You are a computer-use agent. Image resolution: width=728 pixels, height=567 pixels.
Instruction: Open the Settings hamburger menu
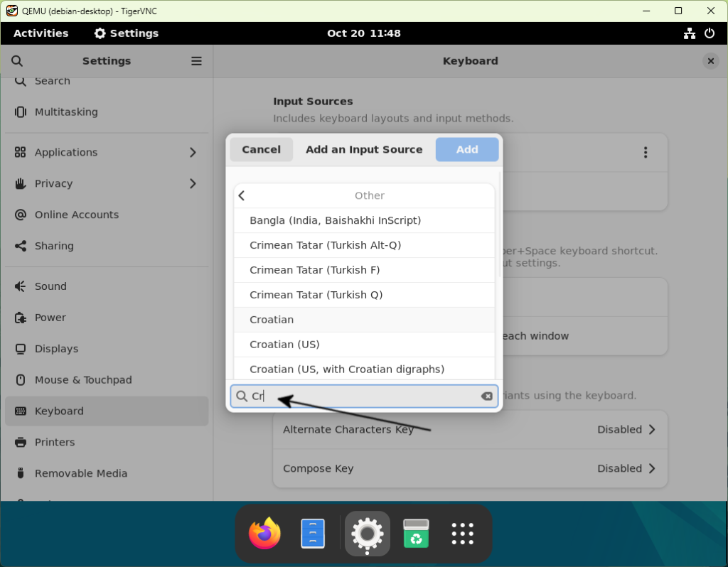pos(196,61)
